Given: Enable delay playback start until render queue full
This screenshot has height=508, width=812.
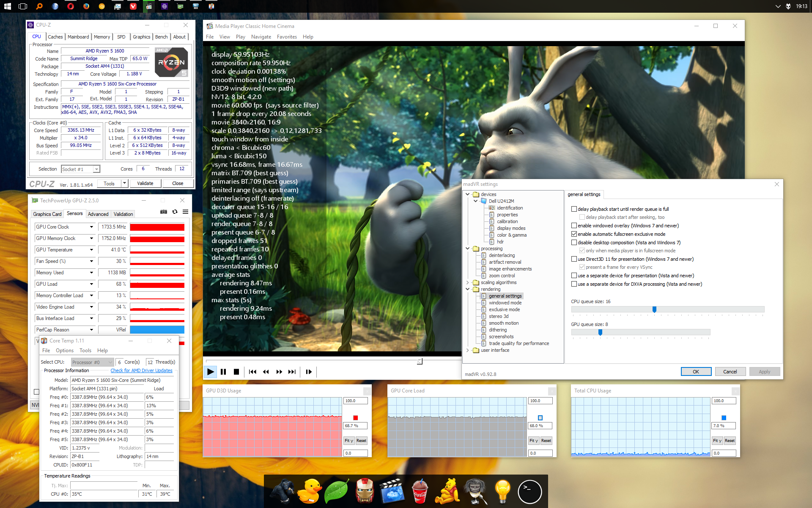Looking at the screenshot, I should click(x=574, y=209).
